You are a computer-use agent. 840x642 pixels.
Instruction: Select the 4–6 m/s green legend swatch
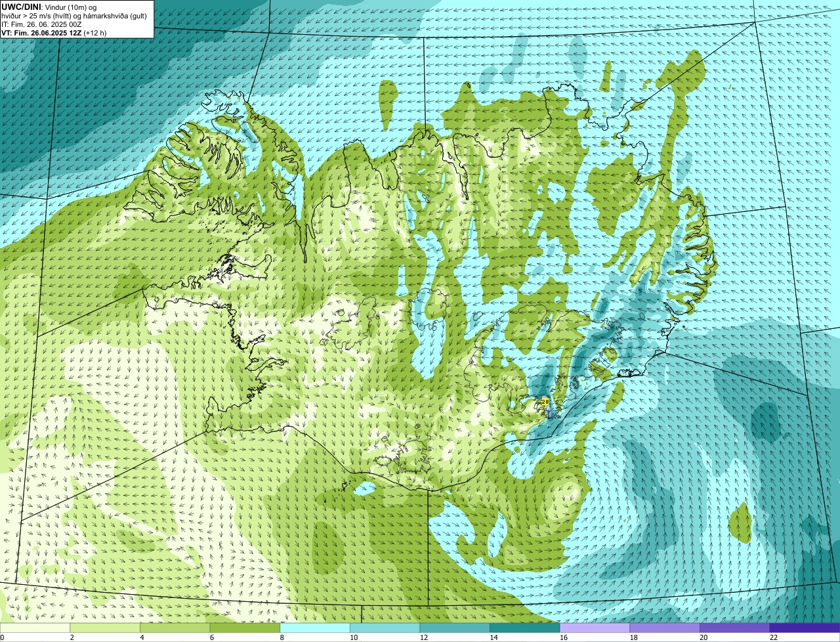click(x=175, y=628)
